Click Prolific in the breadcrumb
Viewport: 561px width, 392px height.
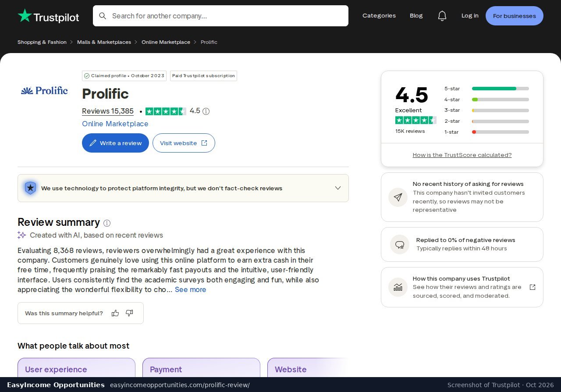click(x=209, y=42)
